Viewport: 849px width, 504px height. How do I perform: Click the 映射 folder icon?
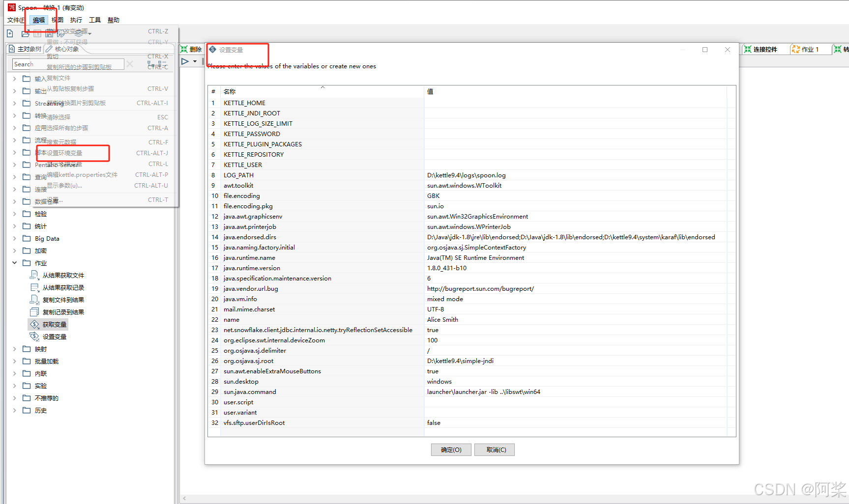click(x=27, y=349)
